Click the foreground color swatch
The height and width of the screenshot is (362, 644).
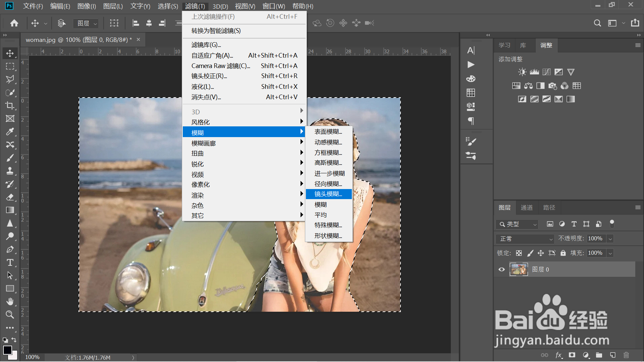pos(7,350)
